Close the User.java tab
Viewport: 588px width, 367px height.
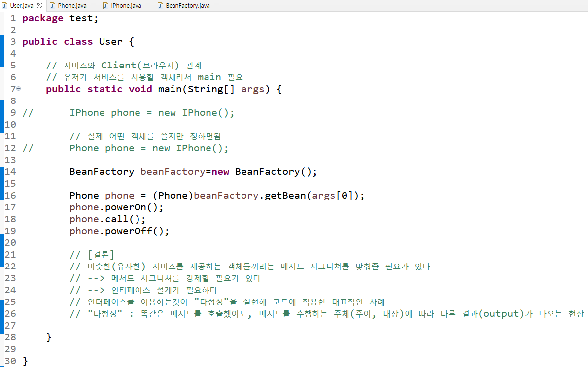point(40,5)
